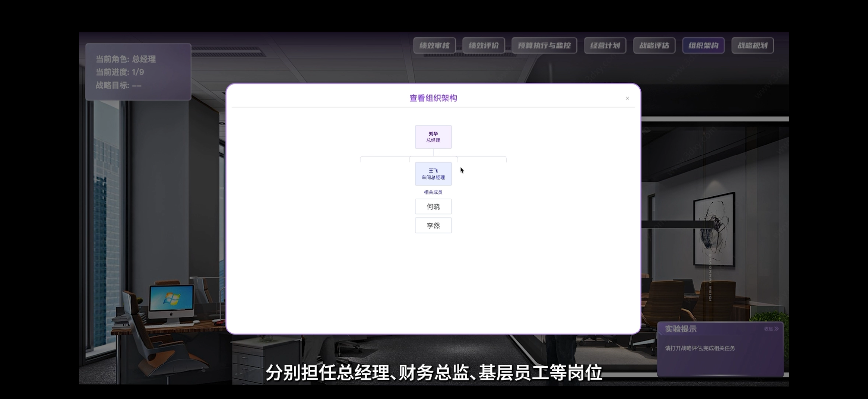Select the 刘华 总经理 node
The width and height of the screenshot is (868, 399).
tap(433, 137)
